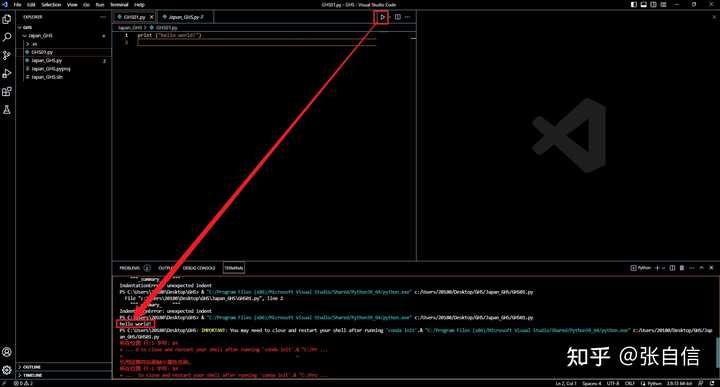720x387 pixels.
Task: Open the View menu
Action: (72, 5)
